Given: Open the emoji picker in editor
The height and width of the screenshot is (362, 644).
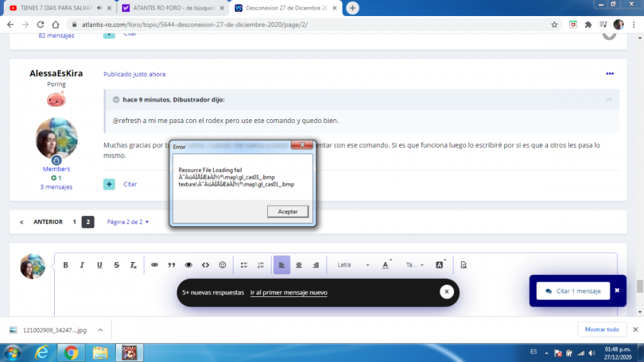Looking at the screenshot, I should point(223,265).
